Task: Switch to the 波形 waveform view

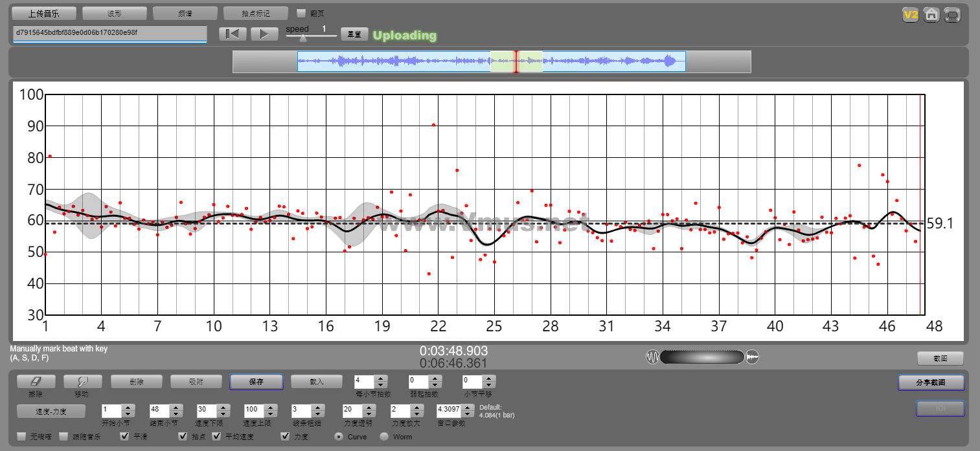Action: [x=115, y=14]
